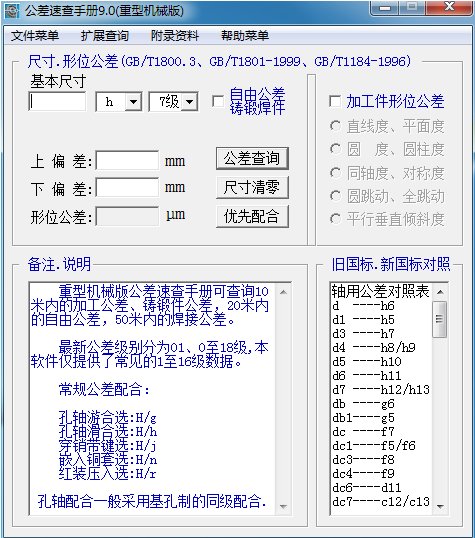Image resolution: width=475 pixels, height=538 pixels.
Task: Open the 文件菜单 menu
Action: 35,35
